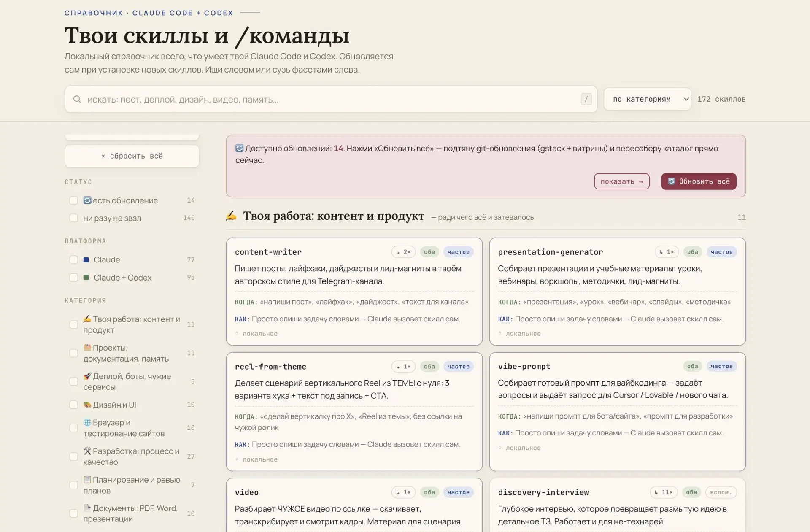Check 'Разработка: процесс и качество' checkbox
Viewport: 810px width, 532px height.
(73, 456)
